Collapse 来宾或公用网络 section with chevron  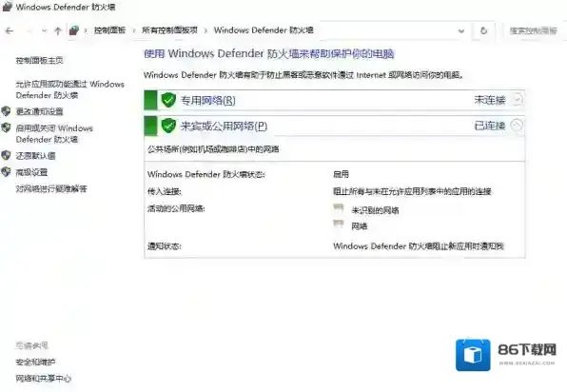click(517, 126)
